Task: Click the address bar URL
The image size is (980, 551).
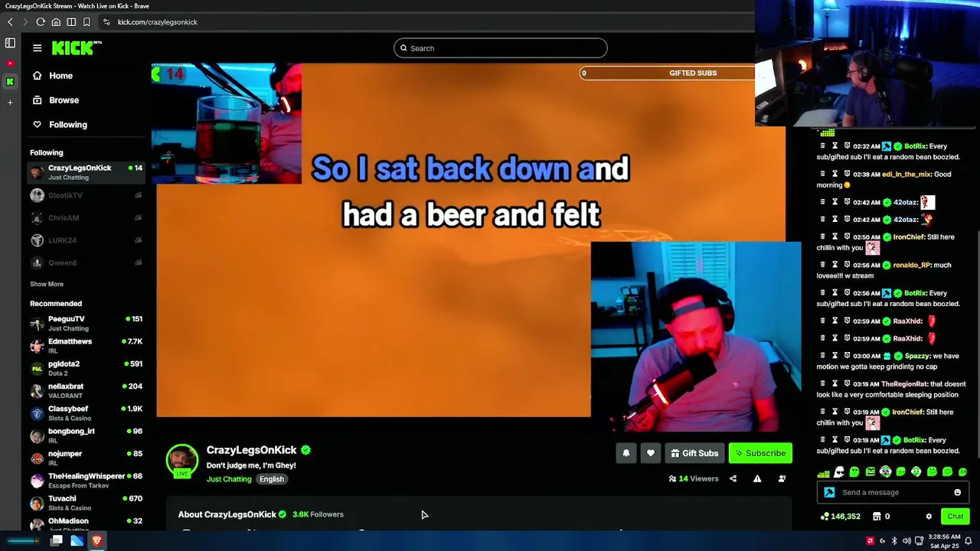Action: pyautogui.click(x=158, y=22)
